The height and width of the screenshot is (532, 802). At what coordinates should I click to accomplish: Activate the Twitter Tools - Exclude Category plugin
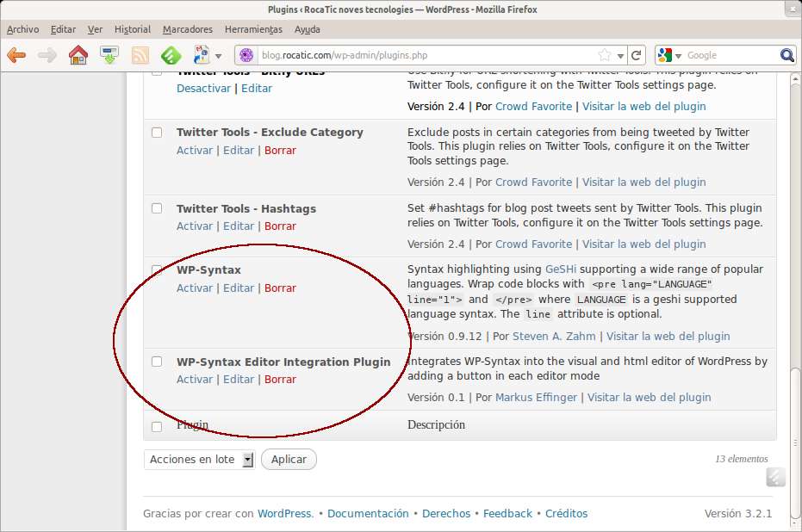pyautogui.click(x=195, y=151)
